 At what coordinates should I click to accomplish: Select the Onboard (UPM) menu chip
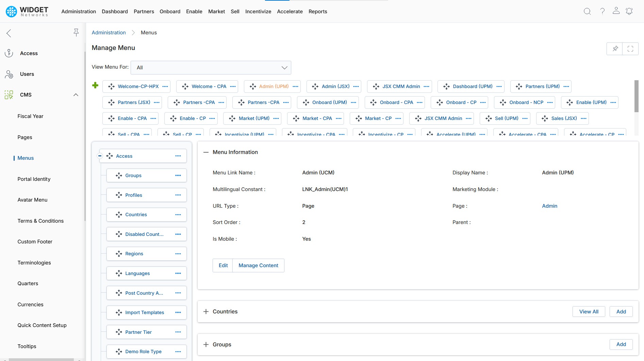point(328,102)
